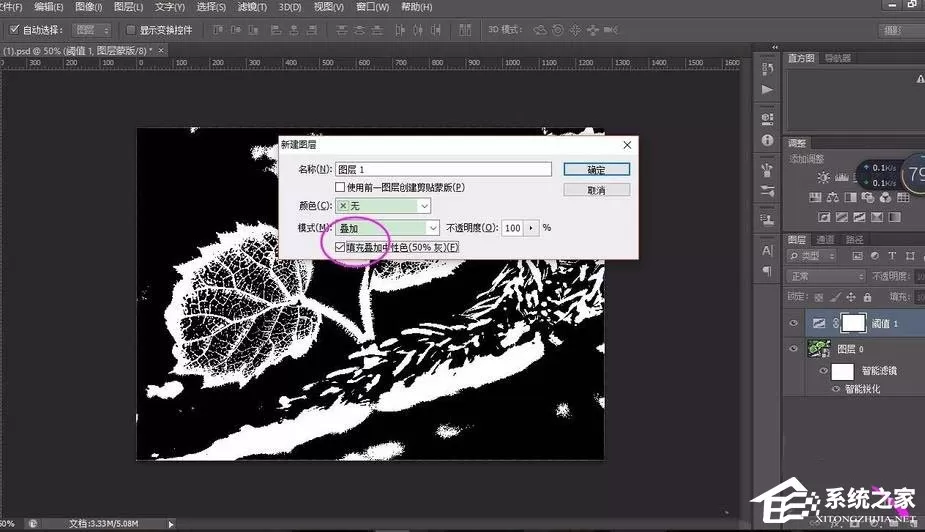925x532 pixels.
Task: Add a Color Lookup adjustment
Action: (x=903, y=198)
